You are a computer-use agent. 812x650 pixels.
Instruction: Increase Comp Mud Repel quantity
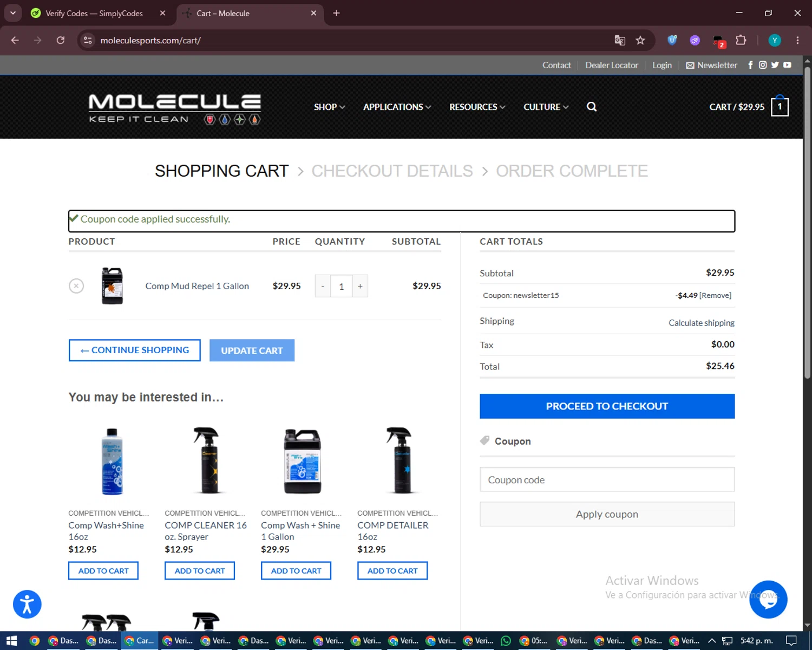tap(360, 286)
